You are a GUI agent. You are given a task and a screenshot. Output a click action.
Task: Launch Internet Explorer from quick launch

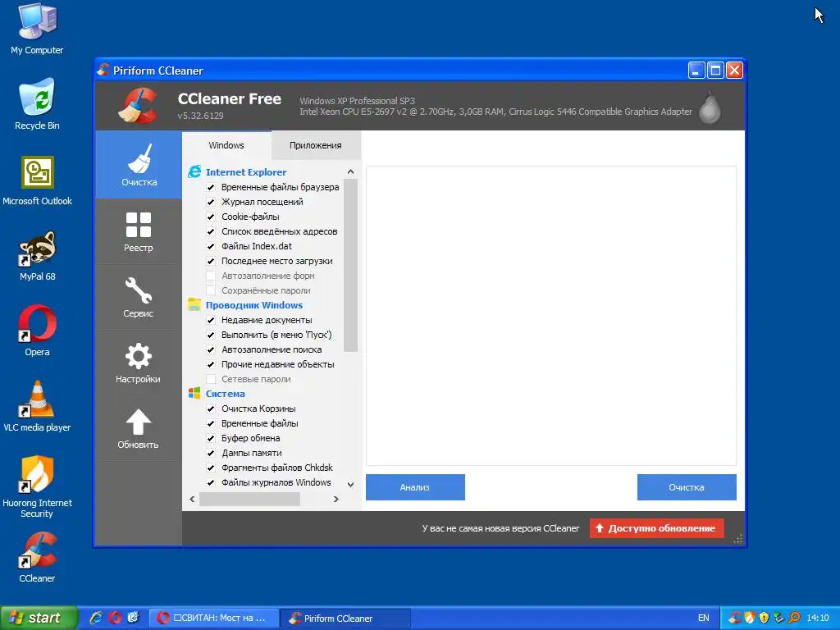click(x=97, y=618)
